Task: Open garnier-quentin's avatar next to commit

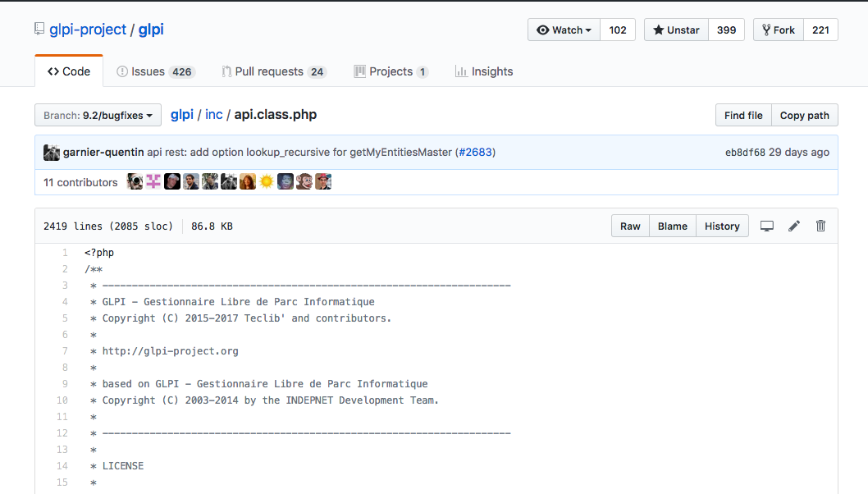Action: (52, 153)
